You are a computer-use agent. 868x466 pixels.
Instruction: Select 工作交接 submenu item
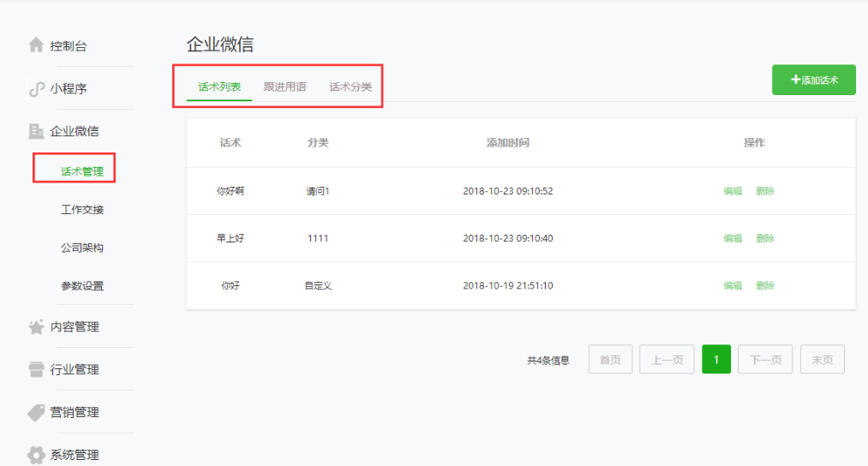coord(82,210)
